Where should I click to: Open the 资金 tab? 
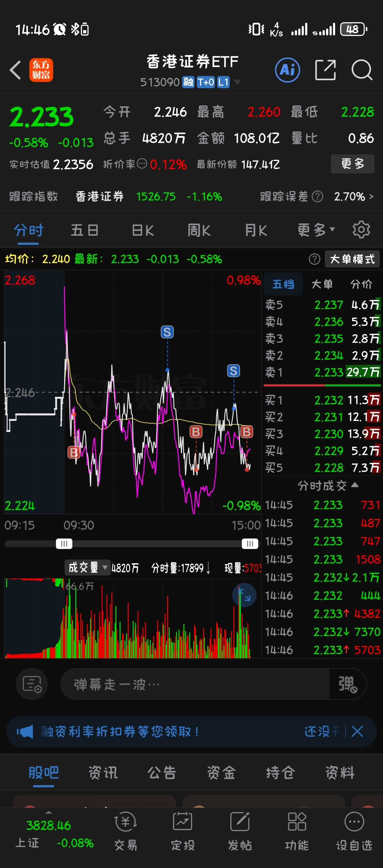click(x=221, y=772)
